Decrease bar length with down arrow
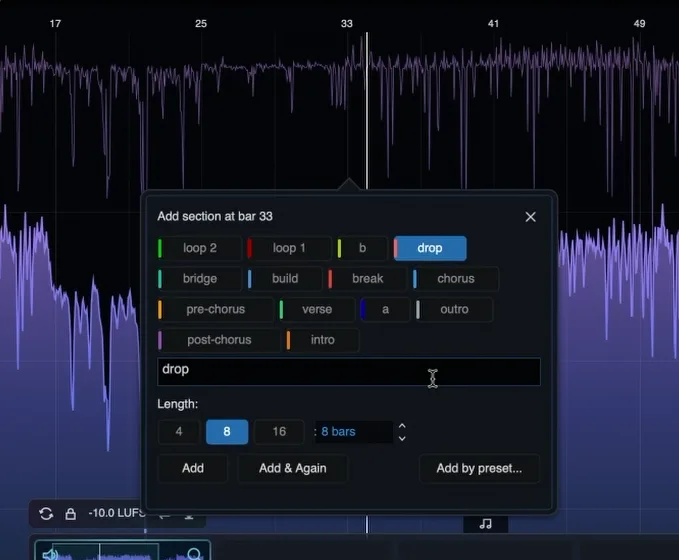 [402, 438]
